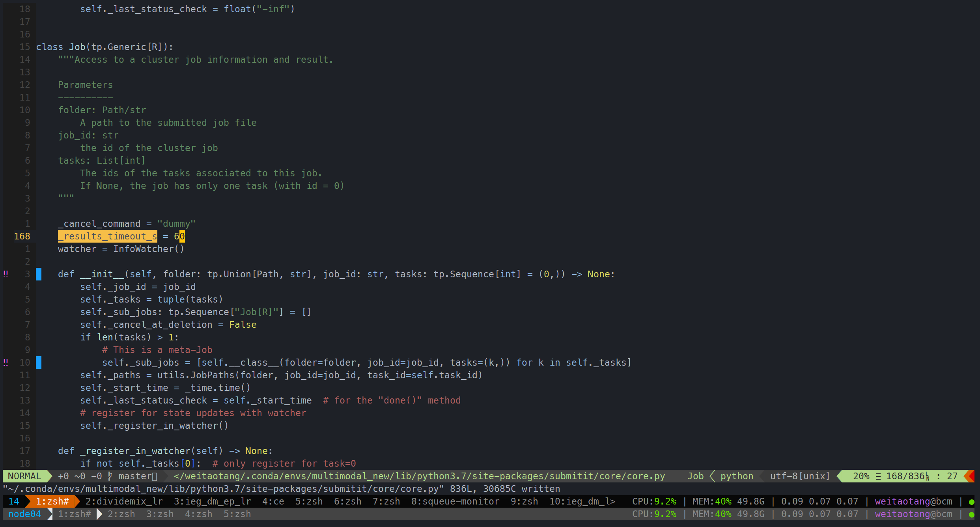The height and width of the screenshot is (527, 980).
Task: Click the MEM:40% 49.8G readout in upper bar
Action: [728, 501]
